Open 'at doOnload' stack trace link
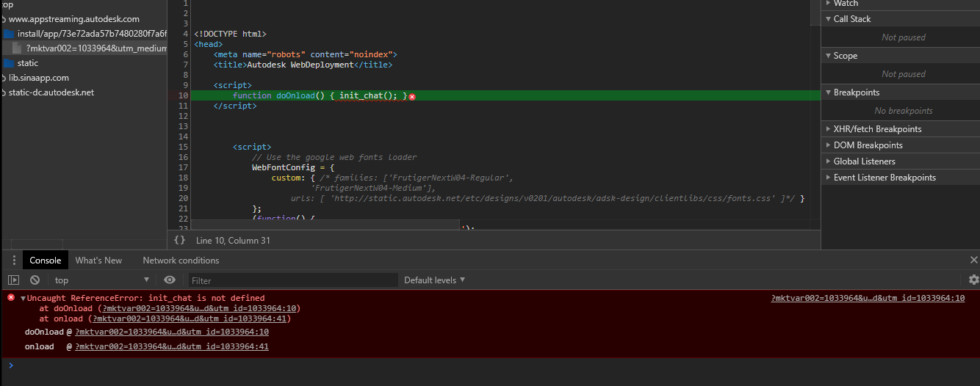This screenshot has width=980, height=386. pyautogui.click(x=199, y=308)
